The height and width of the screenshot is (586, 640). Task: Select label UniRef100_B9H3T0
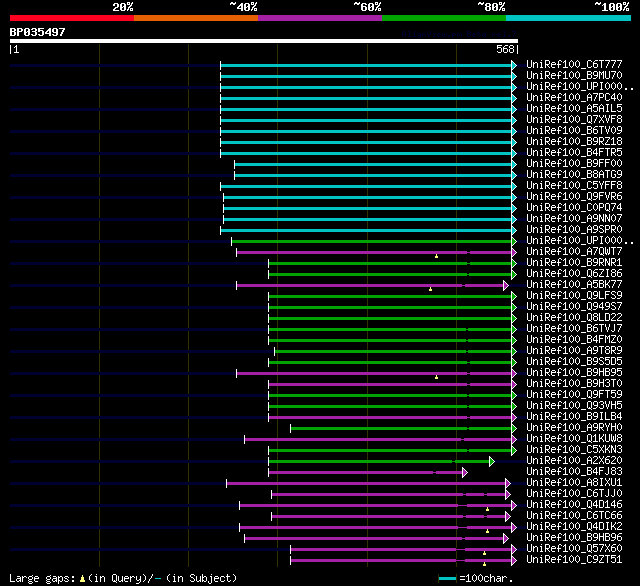click(574, 384)
